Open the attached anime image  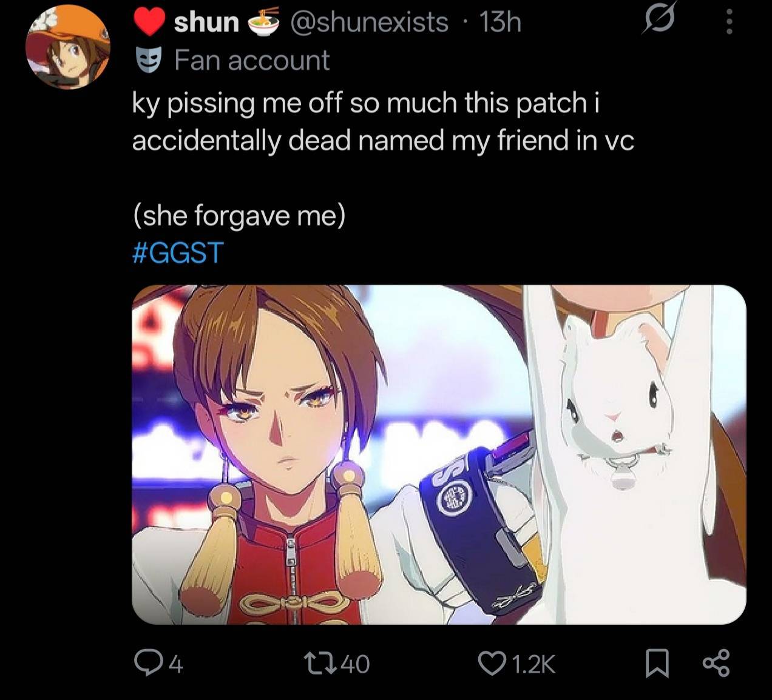point(439,454)
